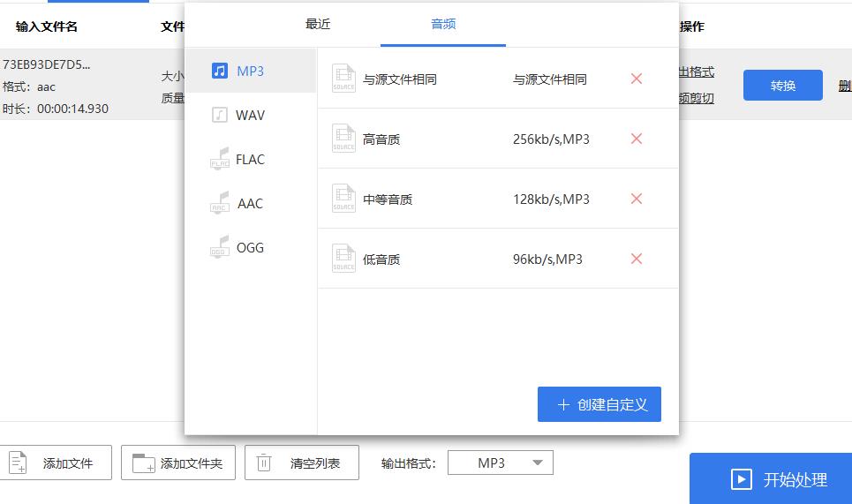Image resolution: width=852 pixels, height=504 pixels.
Task: Click source icon of 高音质 preset
Action: [x=343, y=139]
